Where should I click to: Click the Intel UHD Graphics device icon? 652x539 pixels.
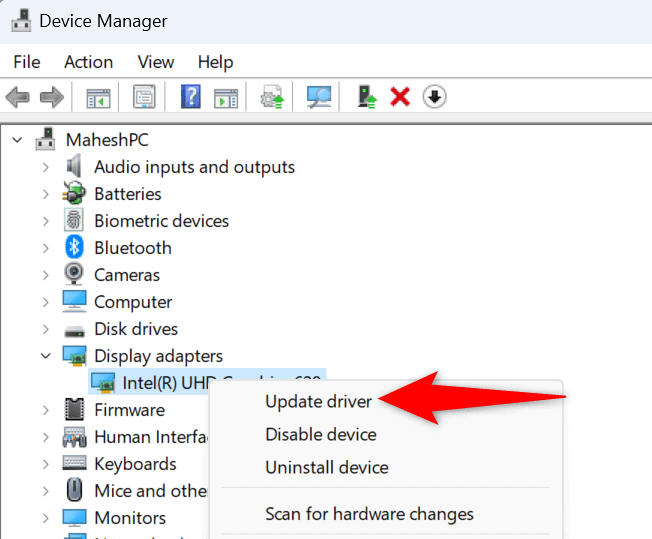tap(103, 383)
